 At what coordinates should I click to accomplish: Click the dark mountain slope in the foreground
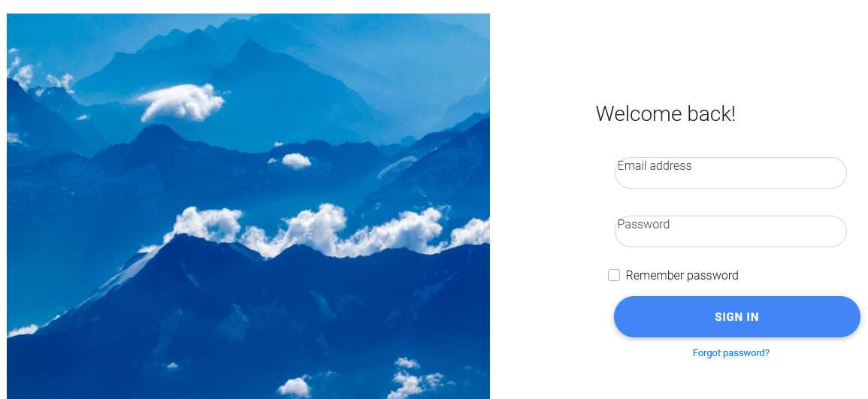pos(249,321)
